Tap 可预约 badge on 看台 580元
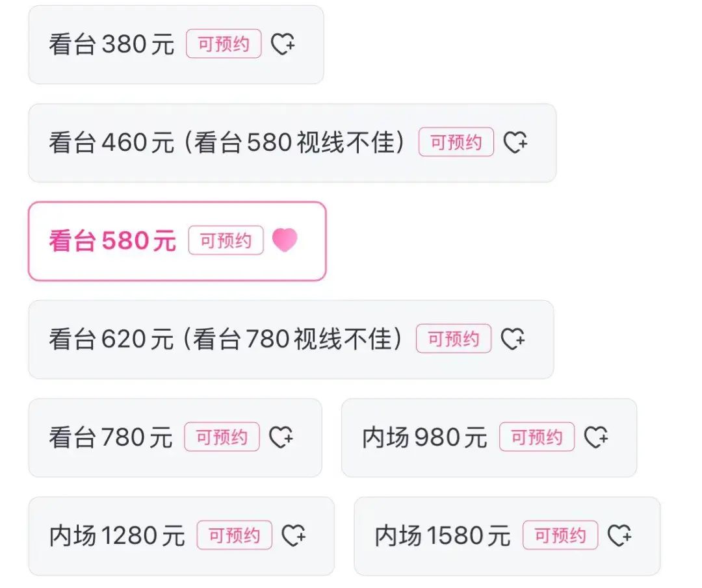Image resolution: width=702 pixels, height=588 pixels. tap(226, 240)
